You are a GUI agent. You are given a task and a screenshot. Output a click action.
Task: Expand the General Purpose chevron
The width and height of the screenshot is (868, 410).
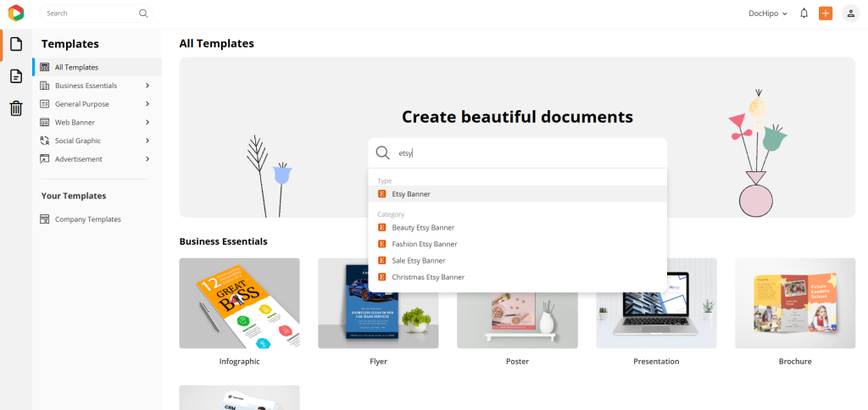(147, 103)
